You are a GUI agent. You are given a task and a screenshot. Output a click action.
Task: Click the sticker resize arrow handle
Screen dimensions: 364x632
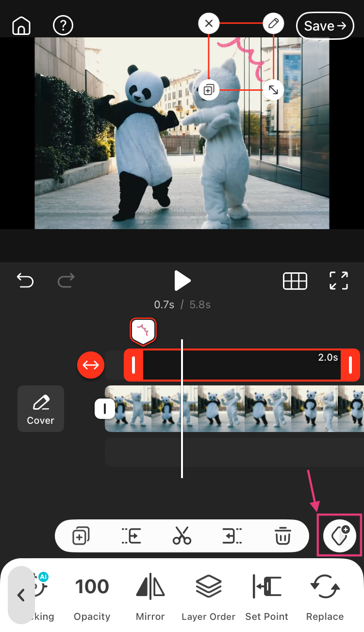click(x=273, y=90)
